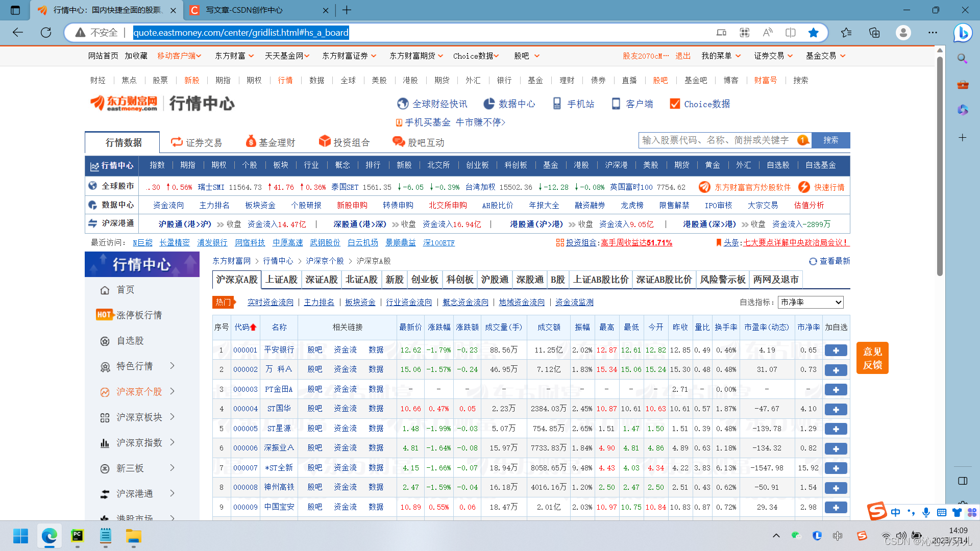Image resolution: width=980 pixels, height=551 pixels.
Task: Click the favorites star in address bar
Action: click(x=813, y=33)
